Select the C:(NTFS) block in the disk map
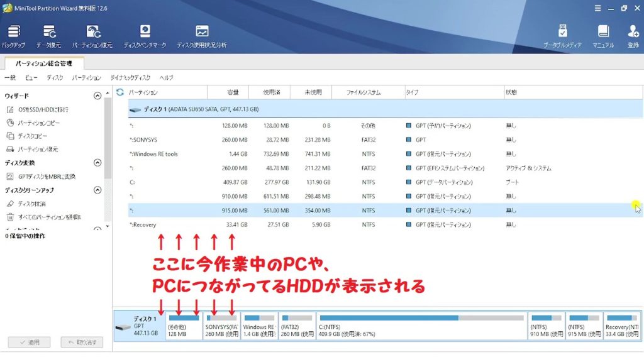 421,325
